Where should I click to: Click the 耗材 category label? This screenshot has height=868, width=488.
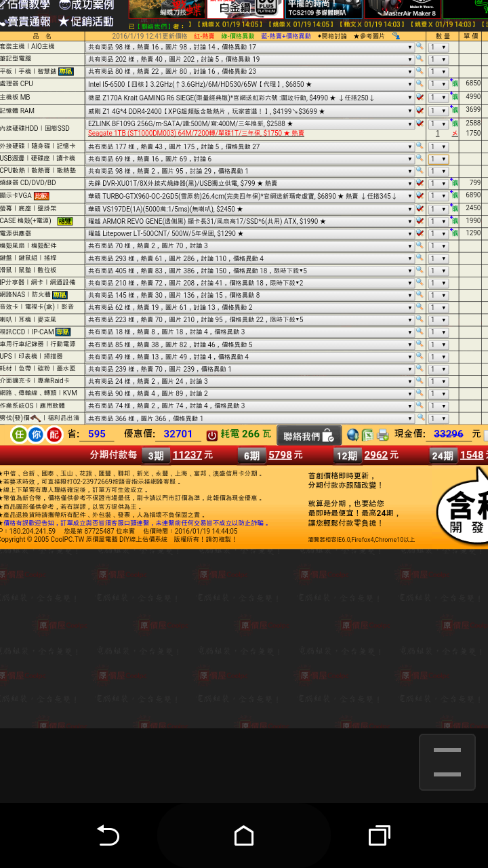point(38,369)
